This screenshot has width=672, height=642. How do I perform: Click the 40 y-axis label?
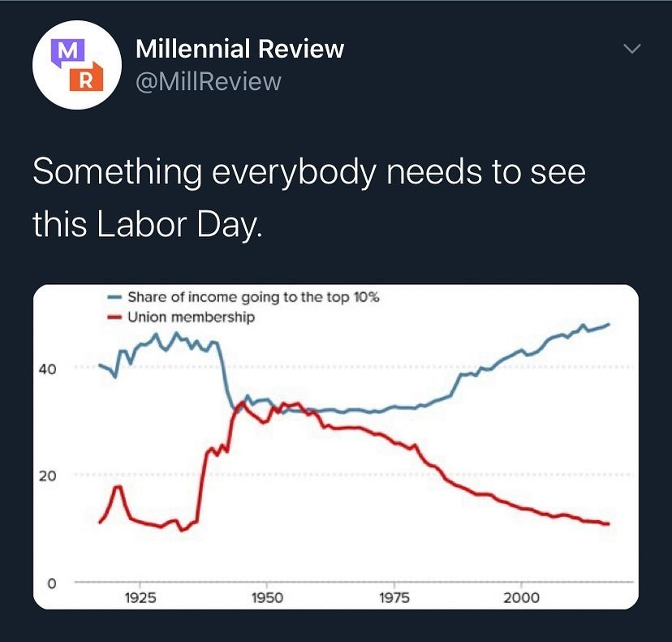pos(47,369)
